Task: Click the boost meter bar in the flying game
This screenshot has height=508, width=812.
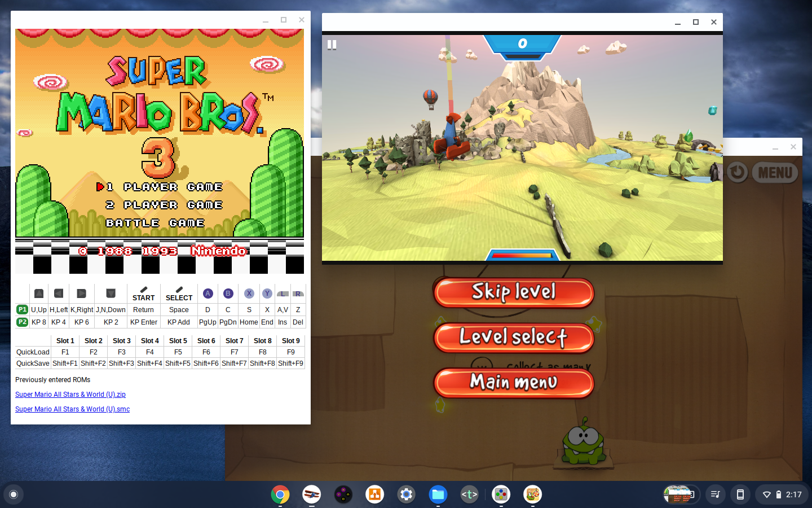Action: [x=522, y=256]
